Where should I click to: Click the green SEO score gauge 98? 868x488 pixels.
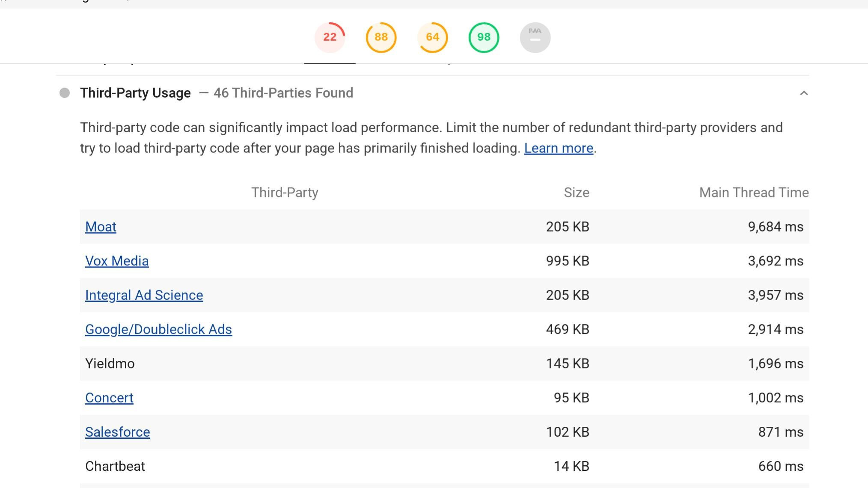(484, 37)
